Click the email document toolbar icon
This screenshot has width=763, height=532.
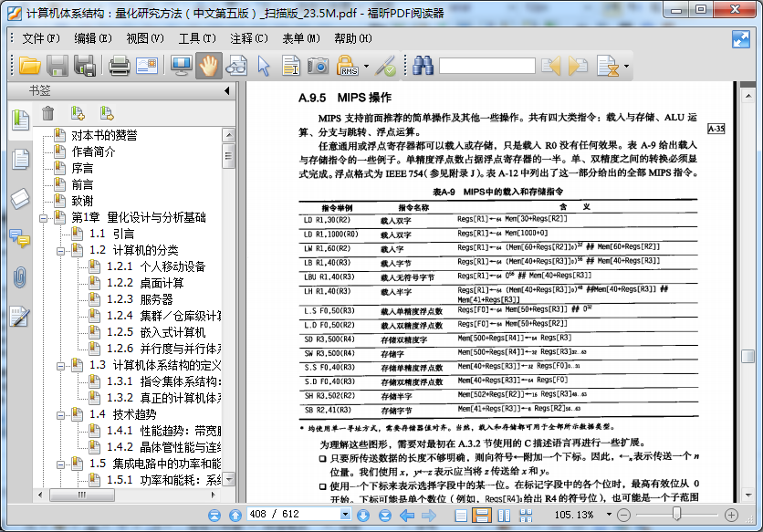[147, 65]
